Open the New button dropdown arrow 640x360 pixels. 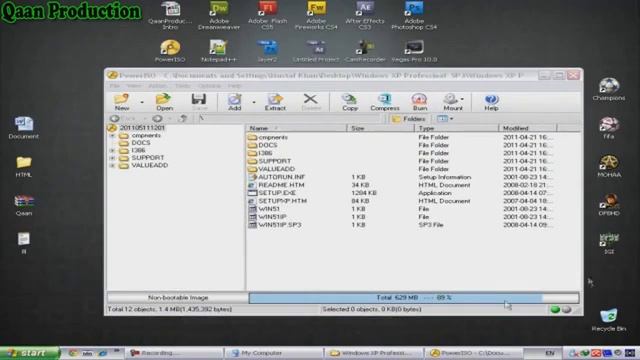point(142,102)
